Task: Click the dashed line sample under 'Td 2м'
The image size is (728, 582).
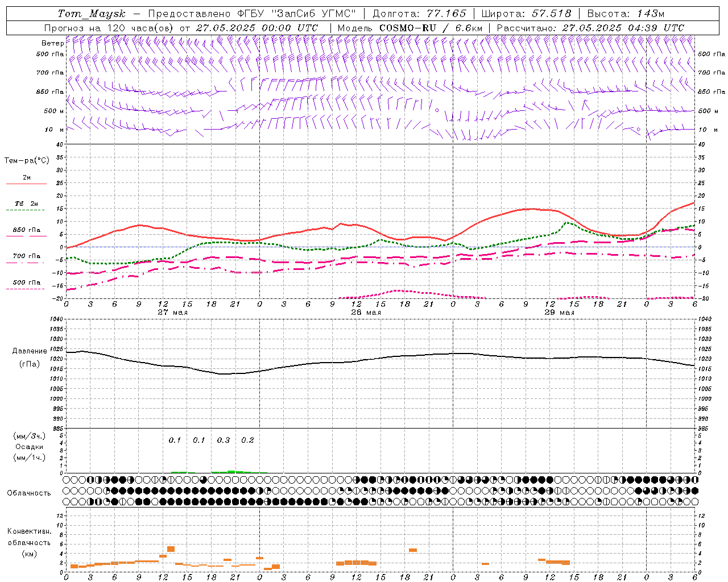Action: coord(26,210)
